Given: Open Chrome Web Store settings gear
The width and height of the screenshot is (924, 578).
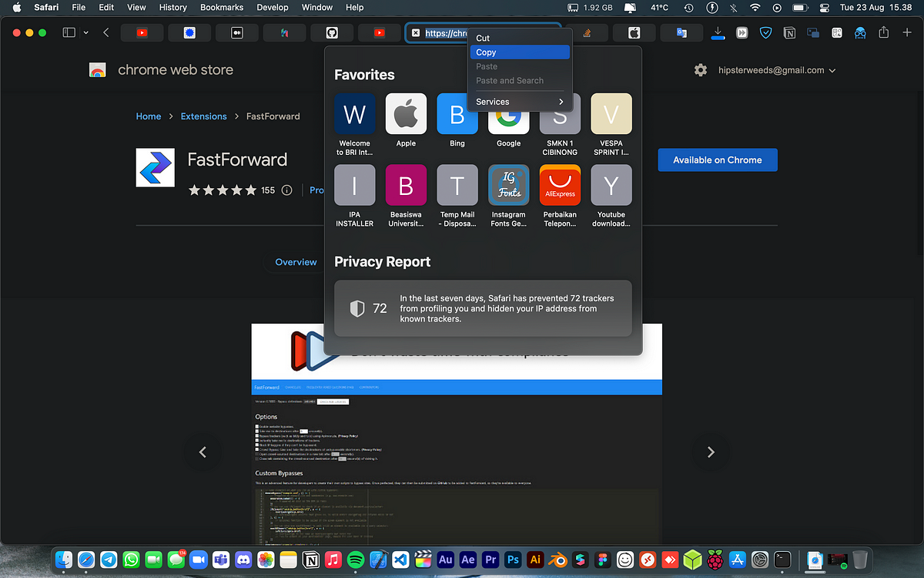Looking at the screenshot, I should pos(700,70).
